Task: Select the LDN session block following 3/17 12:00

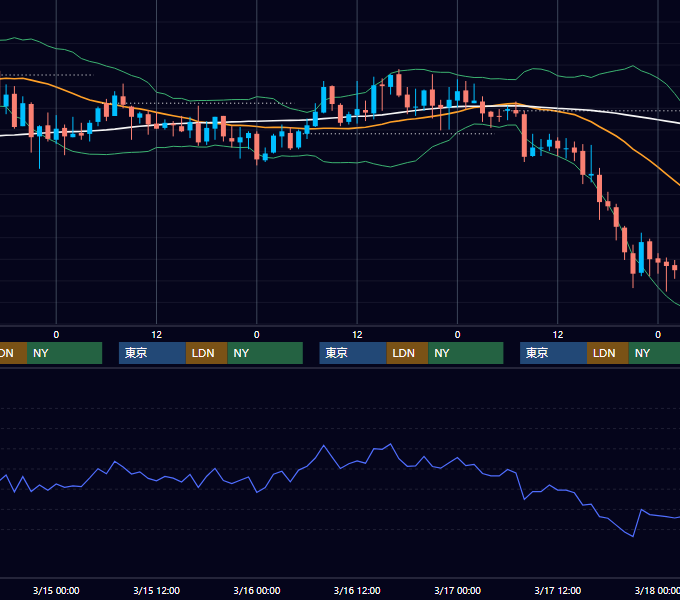Action: coord(608,353)
